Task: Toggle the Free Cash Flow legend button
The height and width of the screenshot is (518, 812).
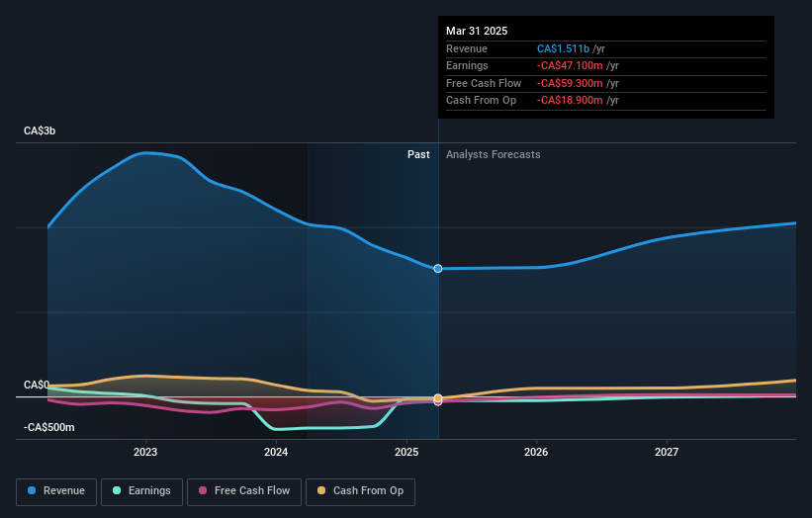Action: (244, 491)
